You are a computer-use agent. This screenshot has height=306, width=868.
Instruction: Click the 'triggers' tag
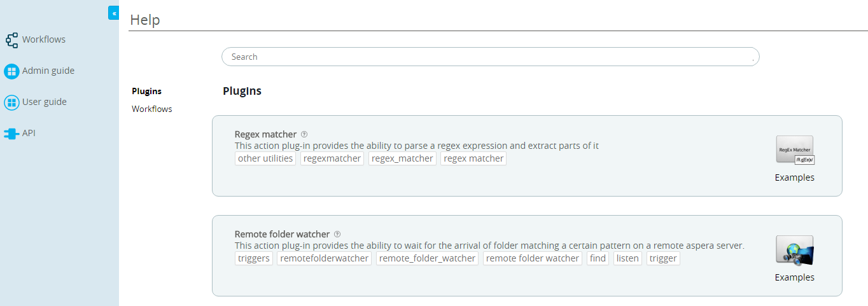coord(254,258)
